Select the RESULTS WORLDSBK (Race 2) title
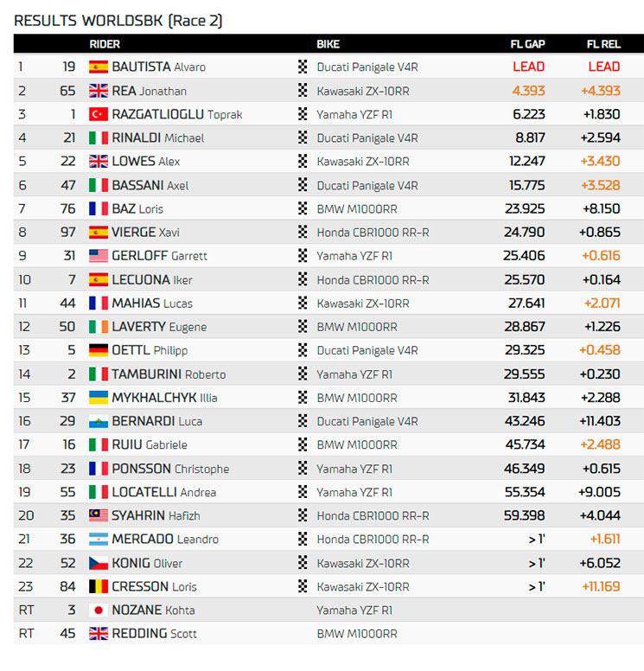Screen dimensions: 644x671 (x=118, y=20)
